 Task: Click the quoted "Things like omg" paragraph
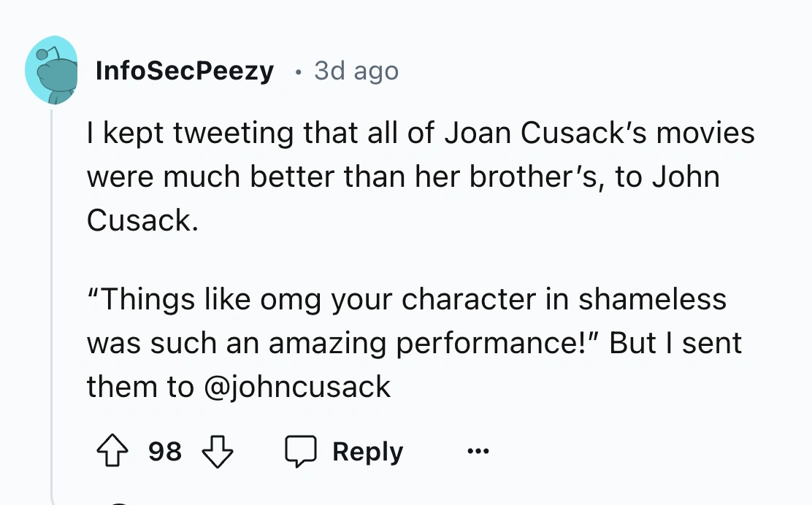click(x=413, y=342)
